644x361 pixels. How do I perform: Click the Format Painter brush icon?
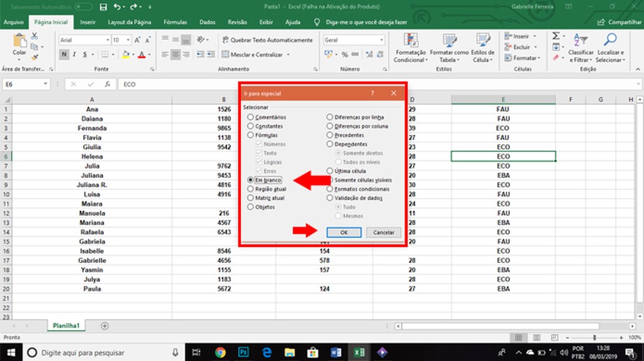pos(35,57)
